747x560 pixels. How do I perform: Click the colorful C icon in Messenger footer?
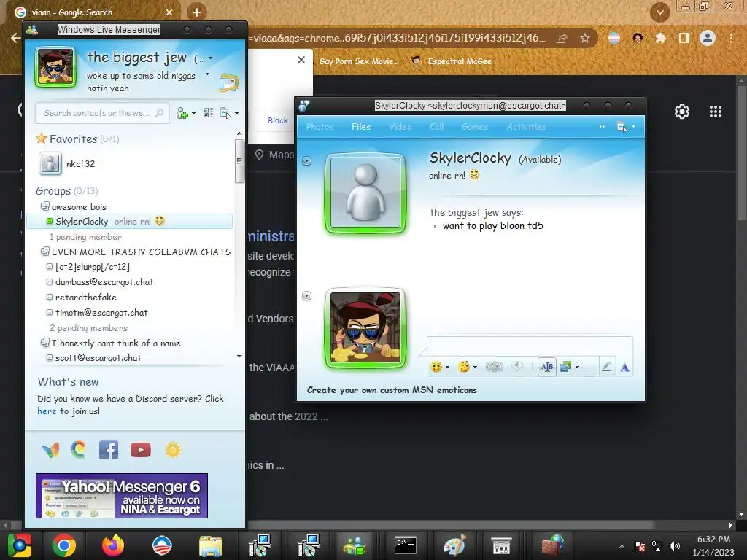[79, 449]
